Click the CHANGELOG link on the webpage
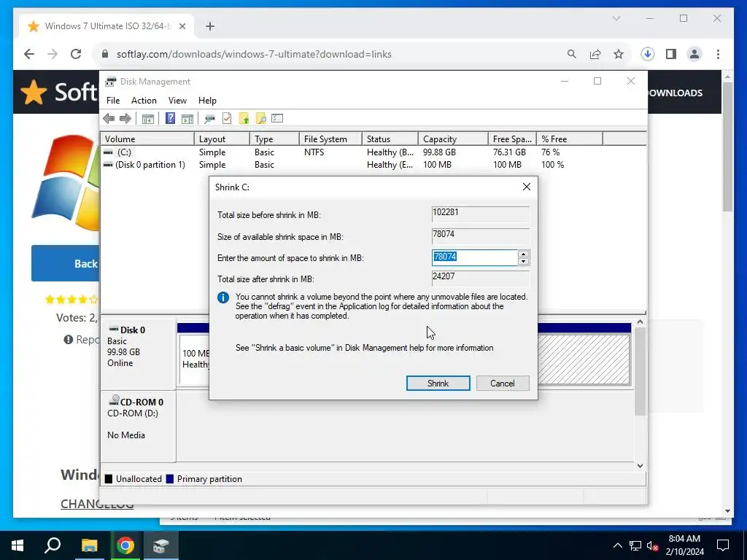Screen dimensions: 747x560 (x=97, y=504)
